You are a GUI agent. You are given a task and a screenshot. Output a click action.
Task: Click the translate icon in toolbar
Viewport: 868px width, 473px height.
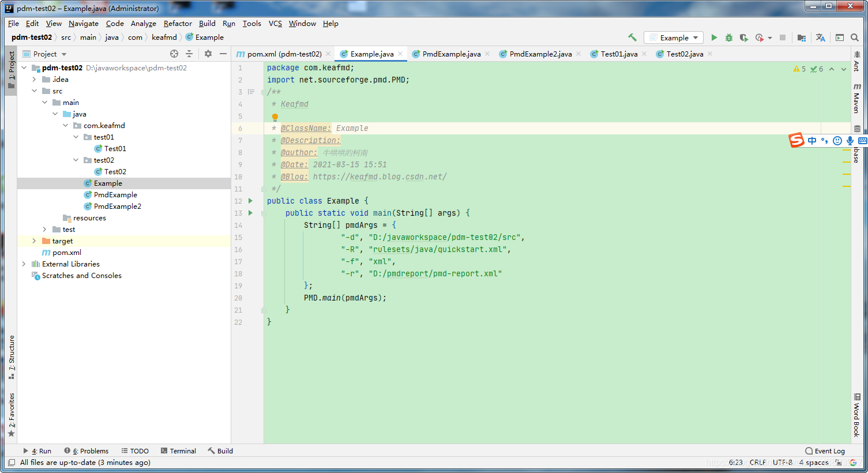(820, 37)
